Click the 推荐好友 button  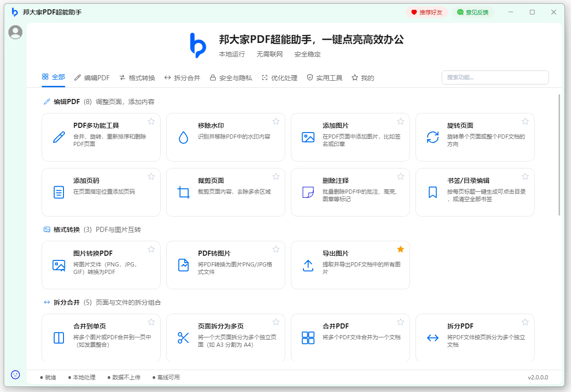pos(427,12)
